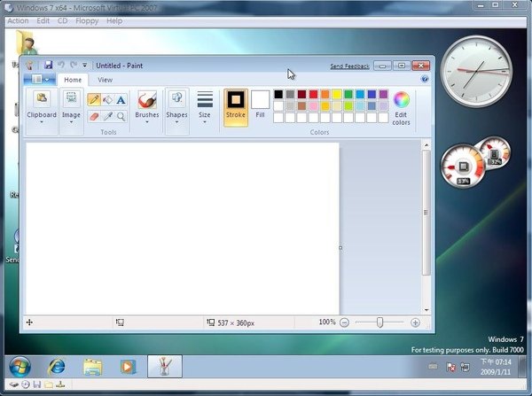Image resolution: width=532 pixels, height=396 pixels.
Task: Toggle the Fill color selector
Action: click(x=260, y=105)
